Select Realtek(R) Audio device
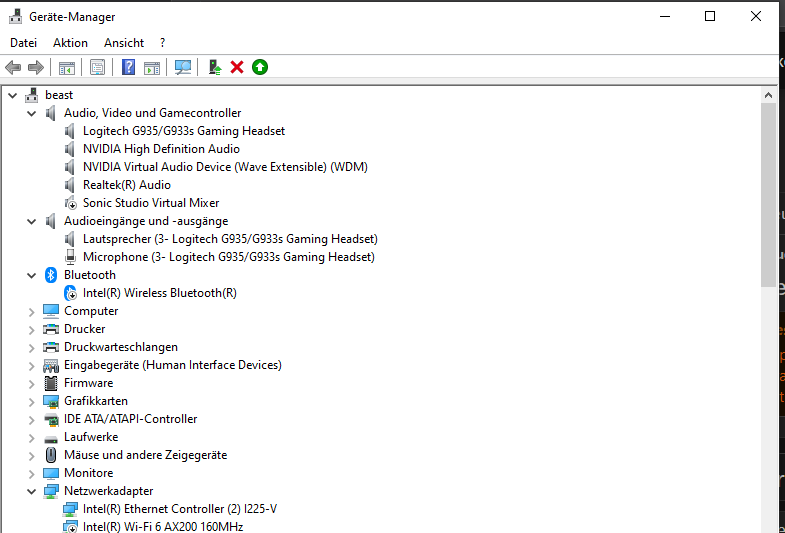The width and height of the screenshot is (785, 533). 127,185
